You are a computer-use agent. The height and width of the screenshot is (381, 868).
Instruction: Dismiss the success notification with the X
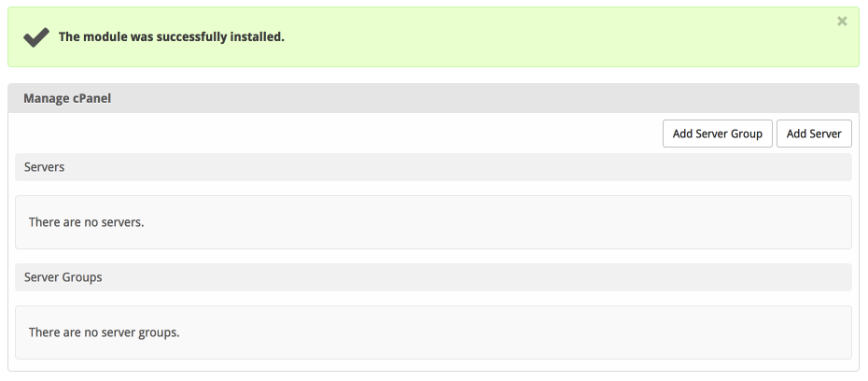[x=842, y=21]
